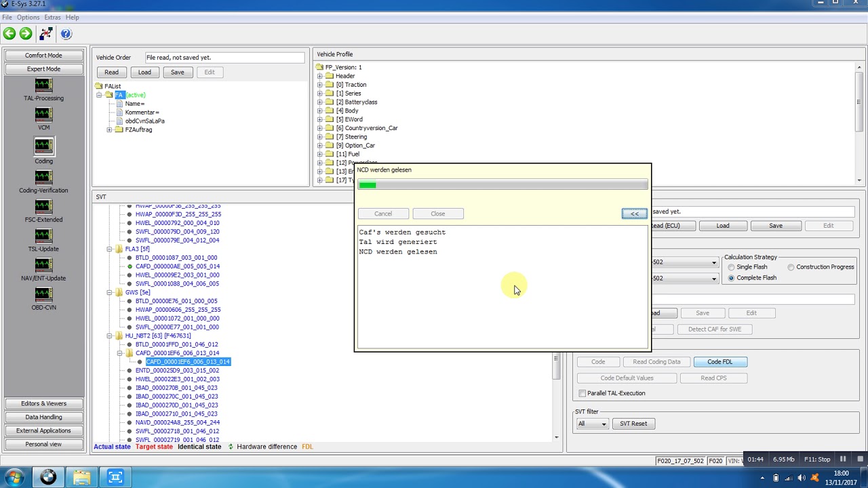Expand the [0] Traction profile node
The image size is (868, 488).
point(320,85)
